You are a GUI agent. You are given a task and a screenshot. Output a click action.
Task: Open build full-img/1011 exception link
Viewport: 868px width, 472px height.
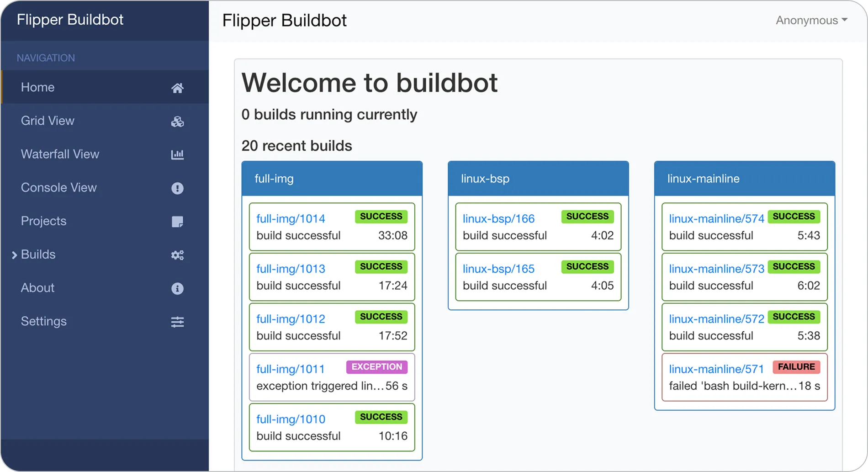pyautogui.click(x=290, y=369)
